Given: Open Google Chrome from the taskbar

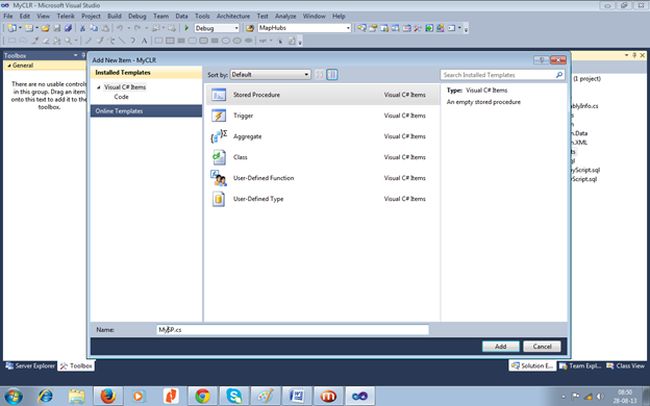Looking at the screenshot, I should pyautogui.click(x=202, y=396).
